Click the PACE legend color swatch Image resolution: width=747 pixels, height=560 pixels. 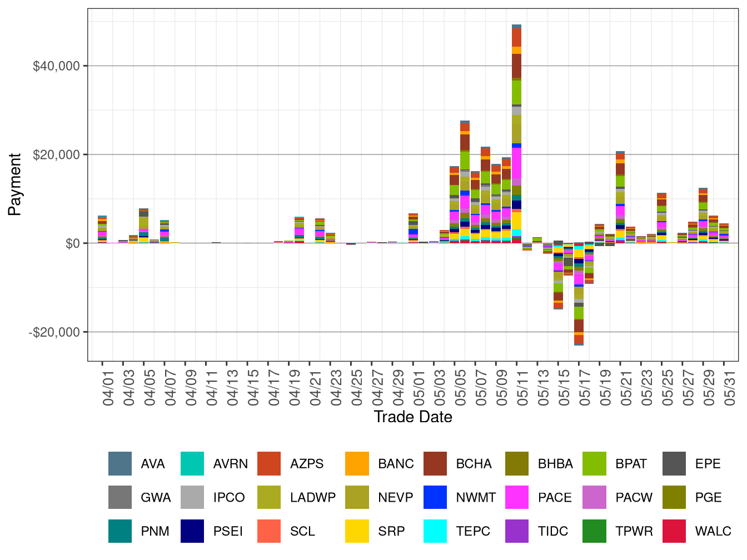[517, 497]
